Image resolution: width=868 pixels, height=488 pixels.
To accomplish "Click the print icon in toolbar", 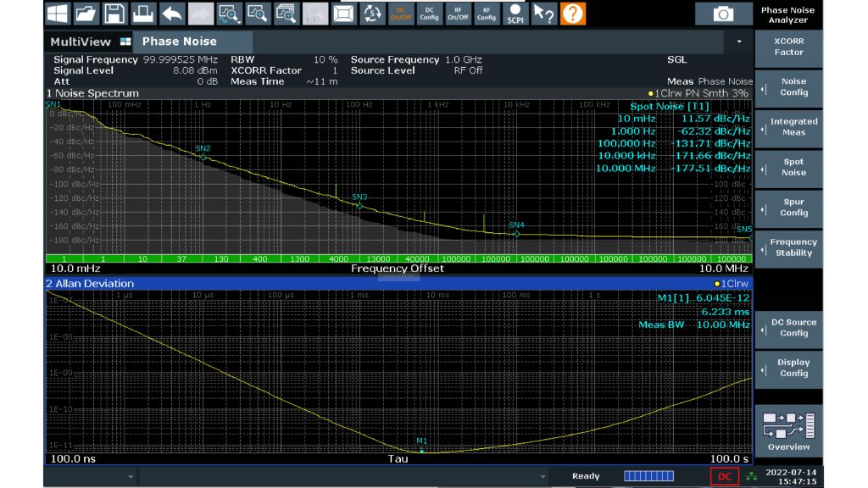I will [143, 14].
